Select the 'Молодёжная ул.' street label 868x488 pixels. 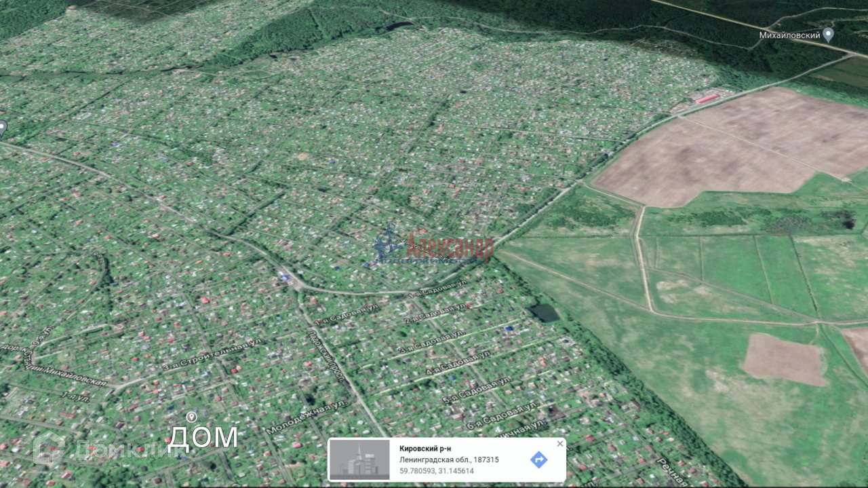[307, 417]
